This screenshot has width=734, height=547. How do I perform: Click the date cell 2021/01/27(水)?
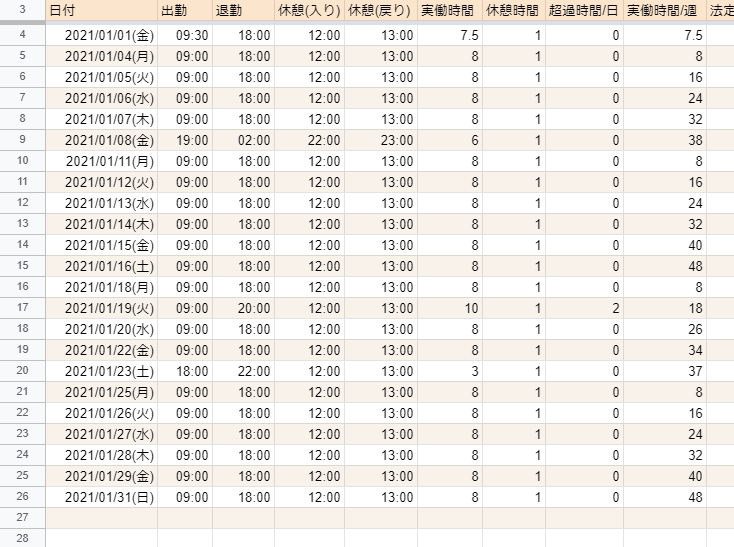pos(101,434)
